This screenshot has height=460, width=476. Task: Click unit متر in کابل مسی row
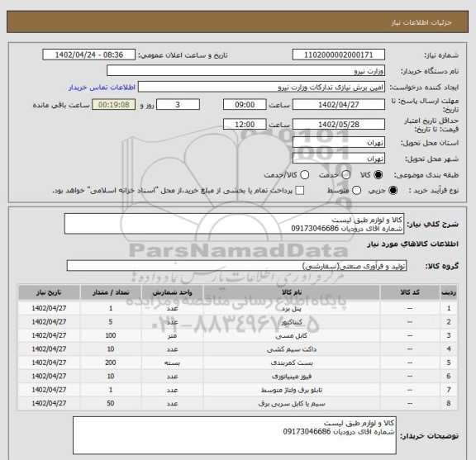coord(172,335)
